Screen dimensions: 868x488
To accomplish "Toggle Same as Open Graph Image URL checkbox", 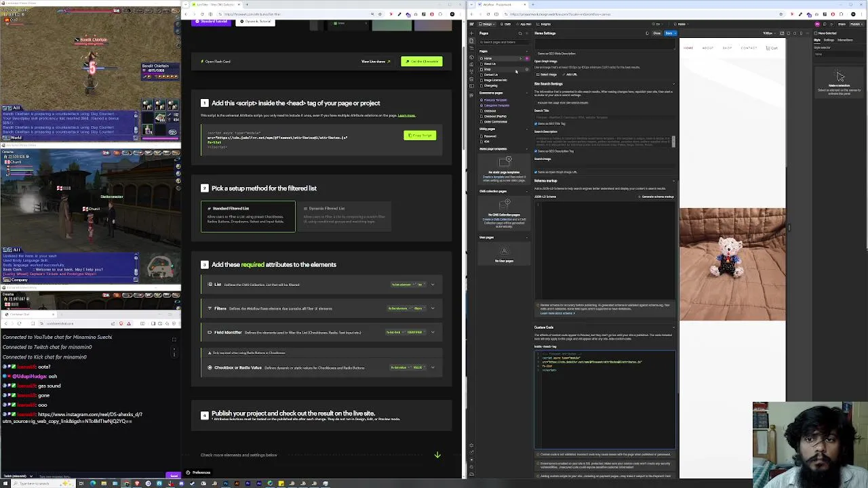I will pos(536,172).
